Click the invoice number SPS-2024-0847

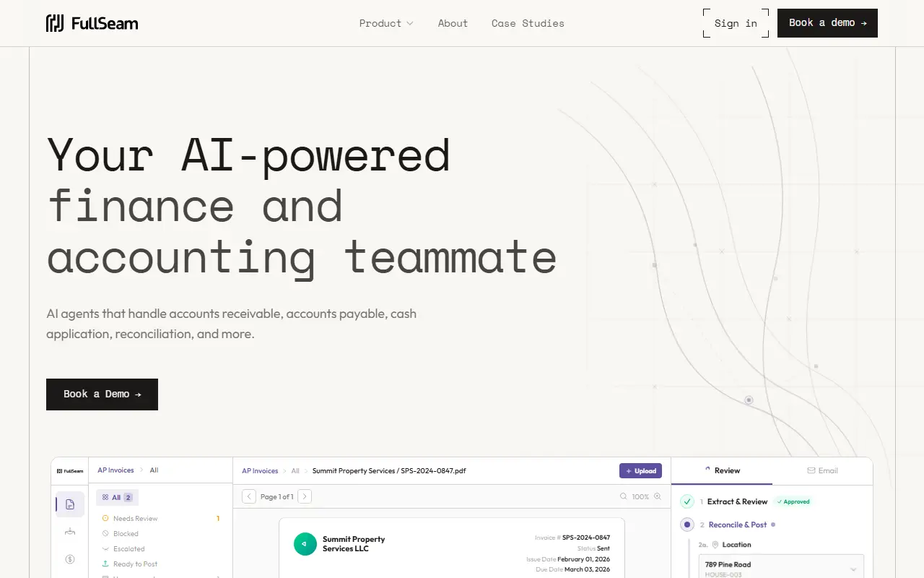(x=586, y=538)
